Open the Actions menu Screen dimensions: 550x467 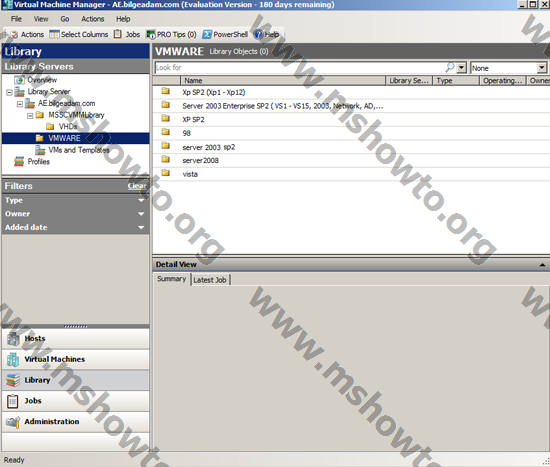[93, 19]
